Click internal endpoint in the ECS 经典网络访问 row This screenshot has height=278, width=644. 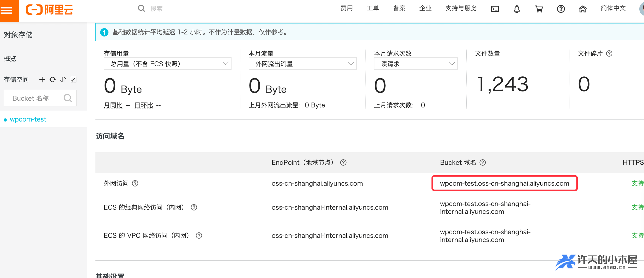(x=330, y=207)
